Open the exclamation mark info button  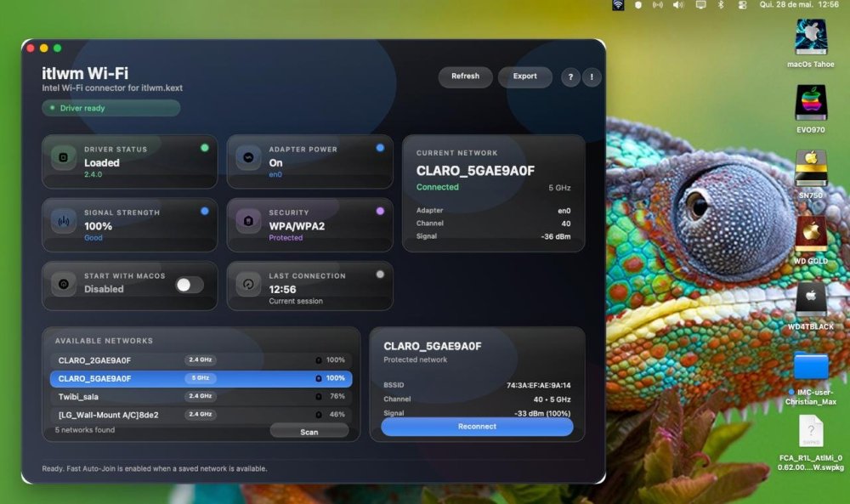pos(592,77)
